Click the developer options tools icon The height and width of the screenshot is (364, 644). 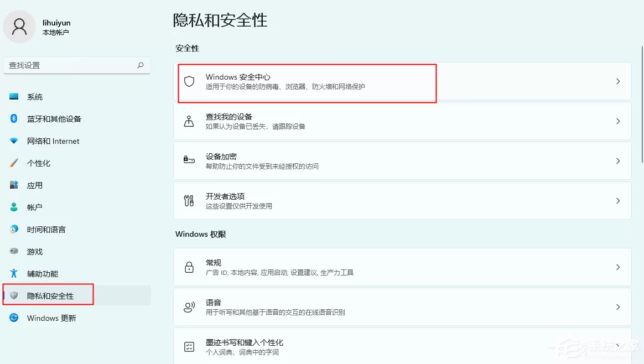189,201
